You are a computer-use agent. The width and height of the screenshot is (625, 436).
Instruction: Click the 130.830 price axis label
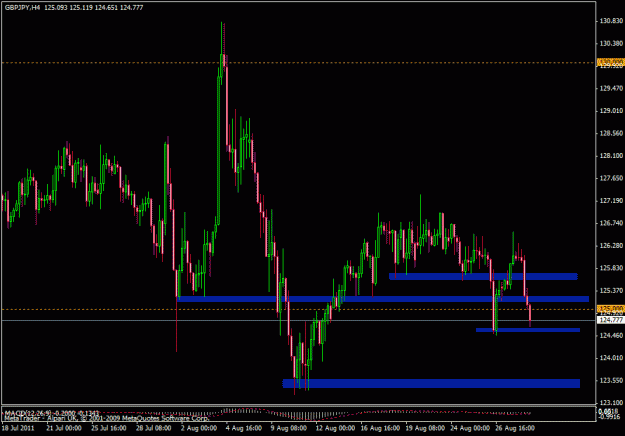[611, 21]
